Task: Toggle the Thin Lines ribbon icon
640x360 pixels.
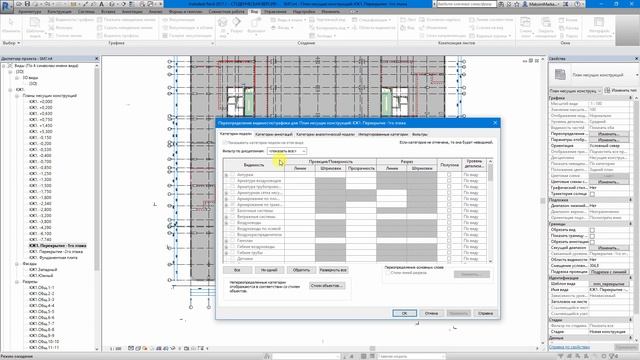Action: pos(52,36)
